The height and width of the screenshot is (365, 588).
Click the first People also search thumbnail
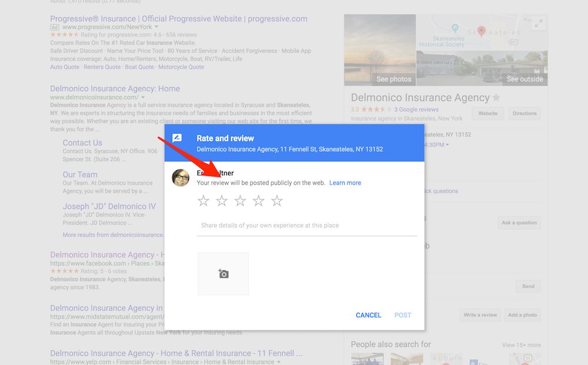pyautogui.click(x=367, y=359)
